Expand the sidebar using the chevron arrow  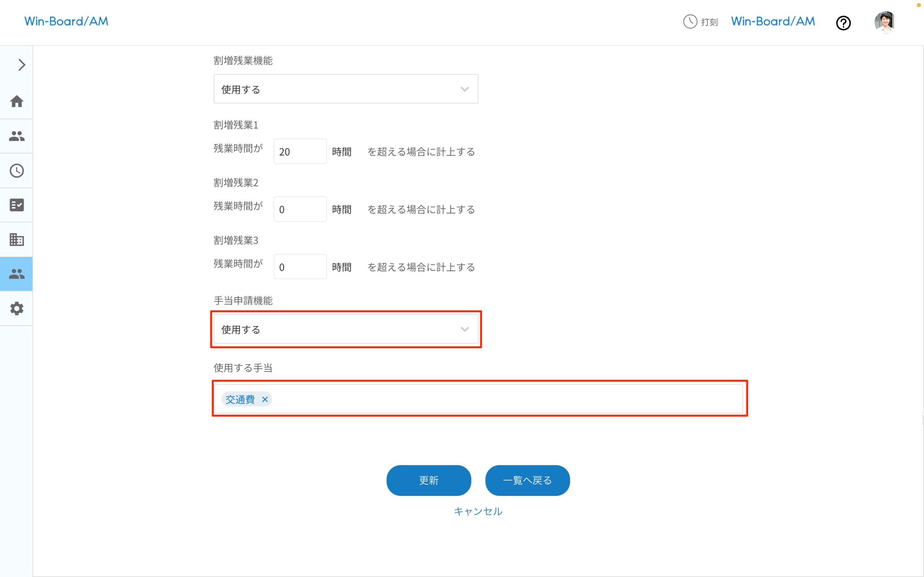21,65
